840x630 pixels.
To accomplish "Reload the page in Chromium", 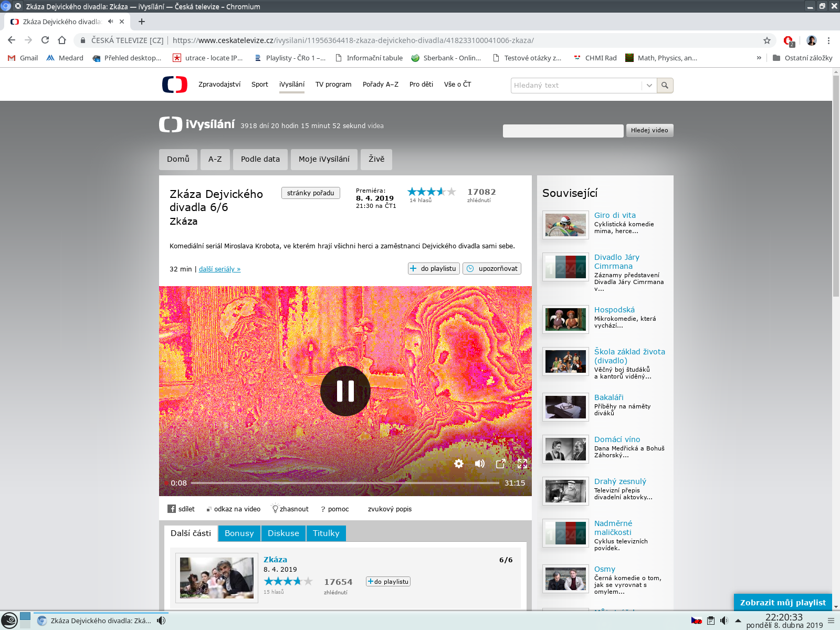I will tap(45, 40).
